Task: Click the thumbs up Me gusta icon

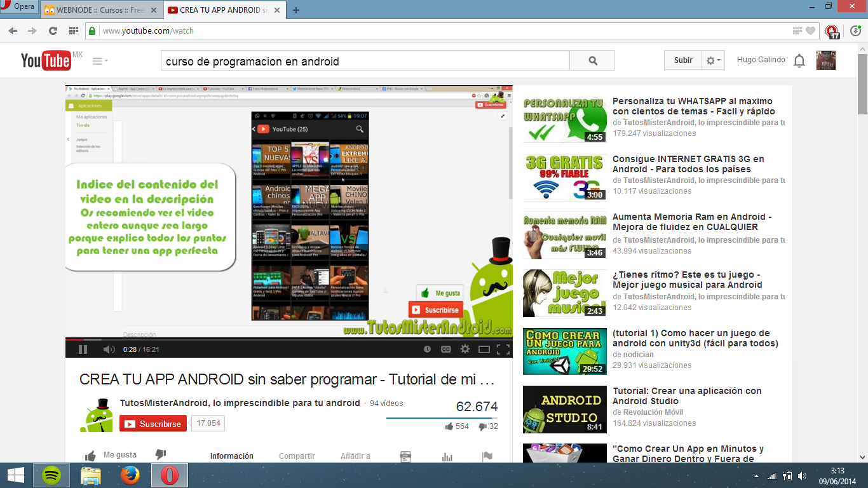Action: 91,456
